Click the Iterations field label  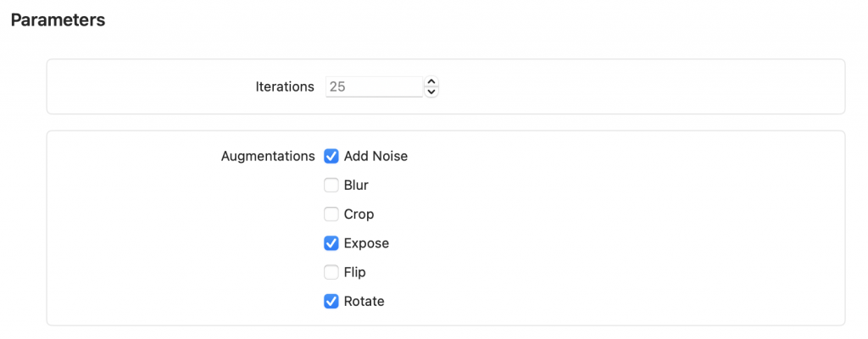pos(285,86)
